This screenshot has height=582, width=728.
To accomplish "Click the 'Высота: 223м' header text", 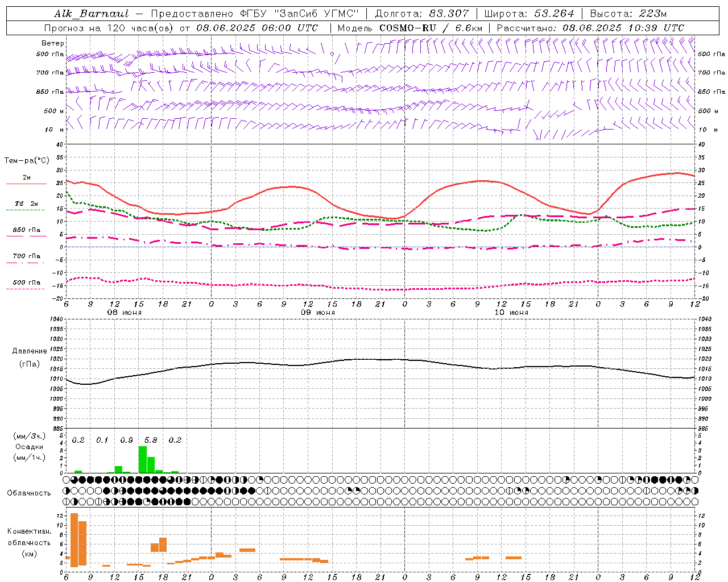I will pos(628,14).
